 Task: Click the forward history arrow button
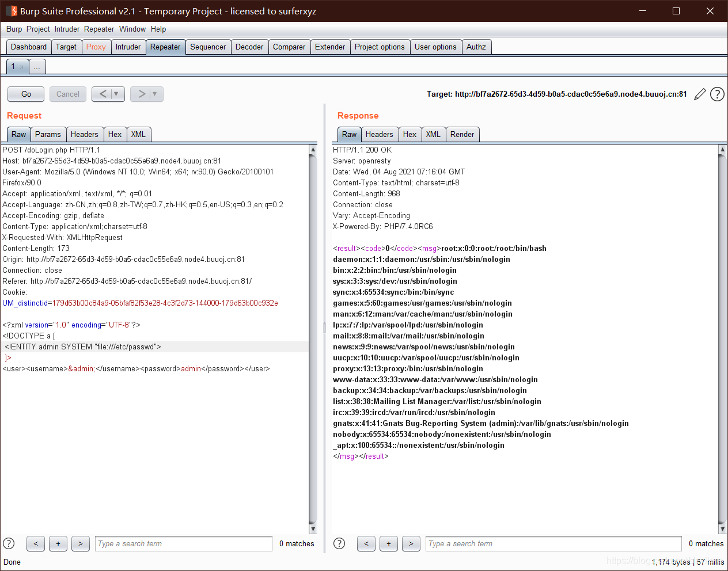tap(141, 94)
